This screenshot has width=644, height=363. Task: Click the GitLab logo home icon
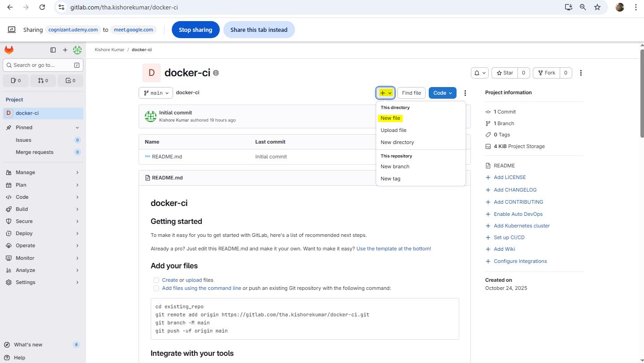click(x=9, y=50)
